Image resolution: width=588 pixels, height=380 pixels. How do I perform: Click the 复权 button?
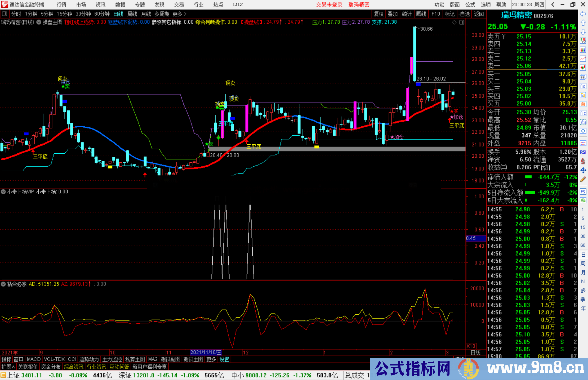point(378,14)
